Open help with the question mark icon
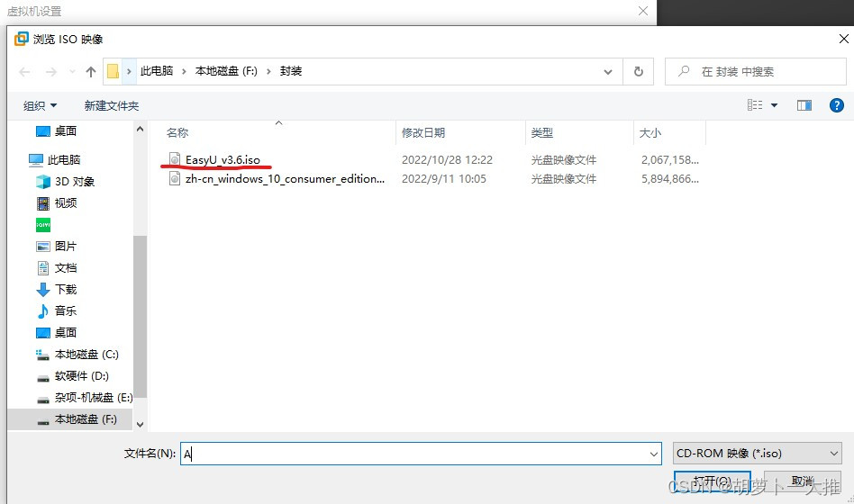 (837, 105)
